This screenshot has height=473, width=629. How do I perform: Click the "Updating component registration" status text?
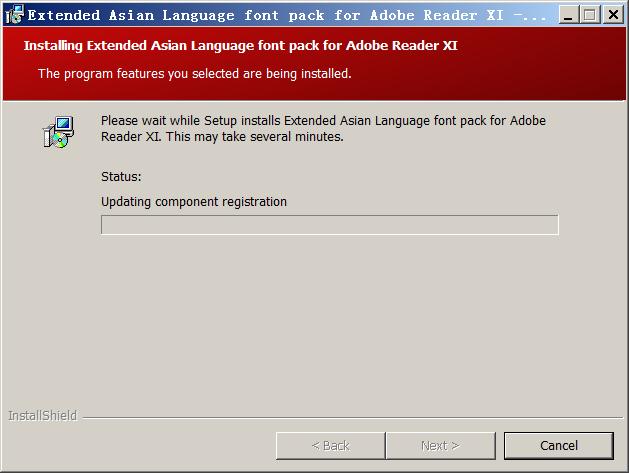[x=194, y=201]
